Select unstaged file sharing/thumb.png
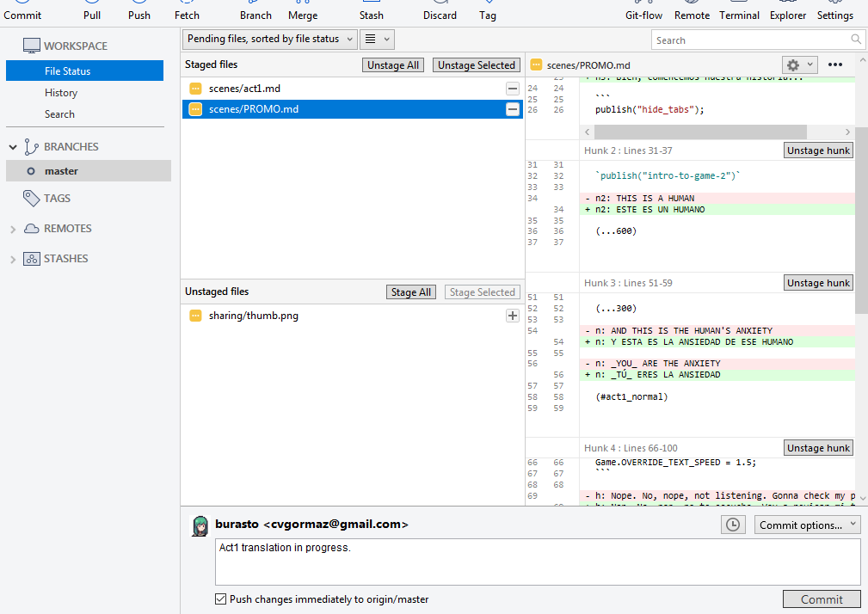The width and height of the screenshot is (868, 614). [352, 316]
